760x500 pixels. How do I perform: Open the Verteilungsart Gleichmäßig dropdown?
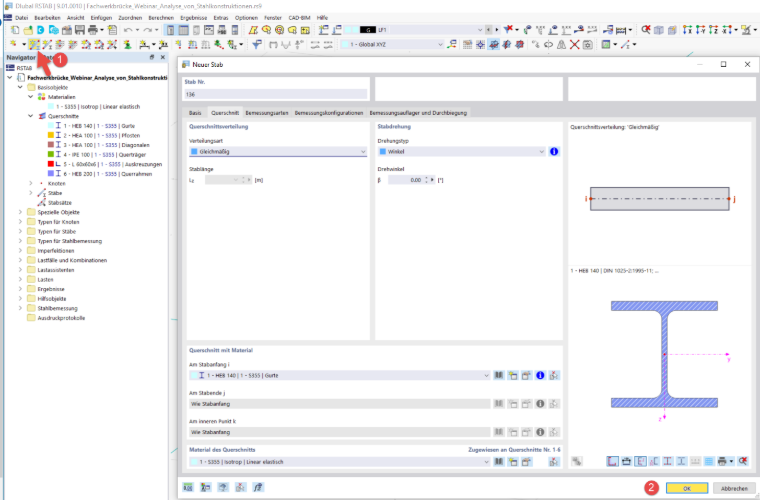tap(278, 152)
